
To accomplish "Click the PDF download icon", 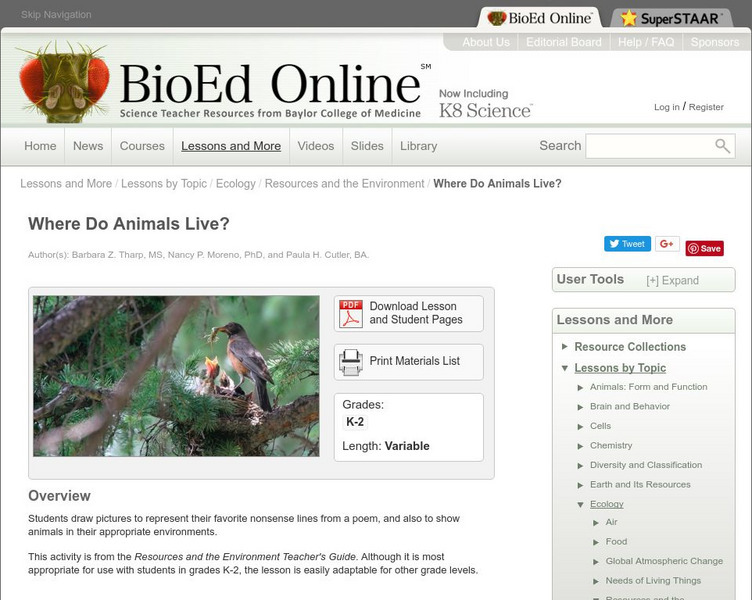I will coord(351,314).
